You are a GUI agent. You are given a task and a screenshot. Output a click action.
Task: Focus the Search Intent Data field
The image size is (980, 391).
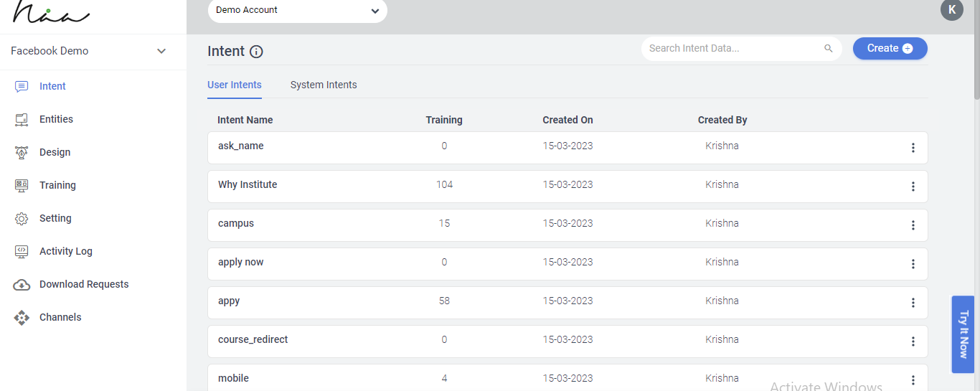pos(732,49)
